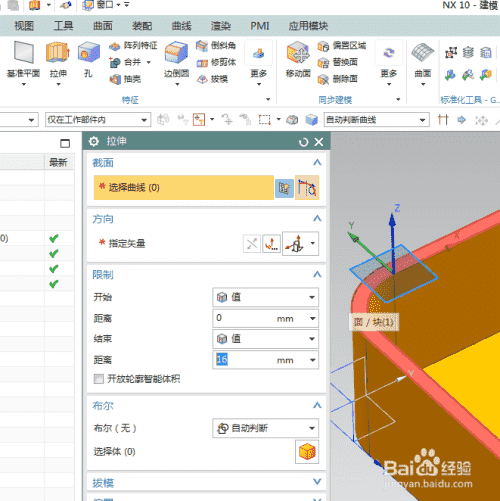
Task: Close the Extrude (拉伸) dialog
Action: 319,142
